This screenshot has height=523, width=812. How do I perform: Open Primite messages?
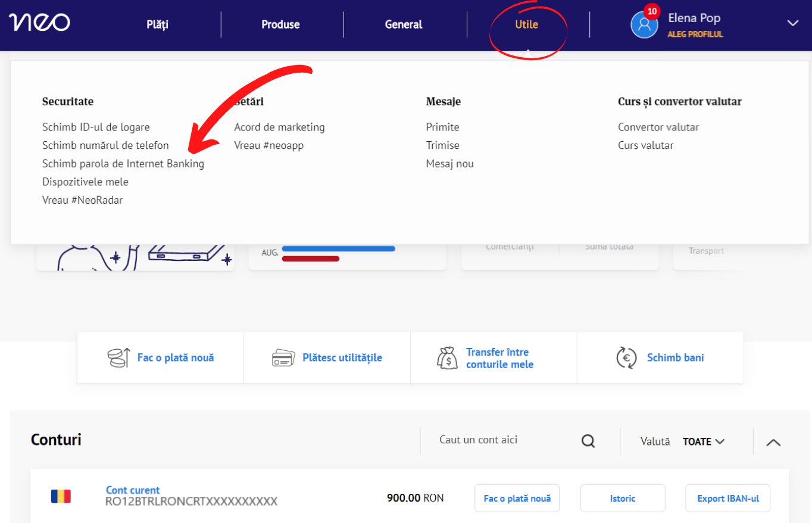coord(442,127)
